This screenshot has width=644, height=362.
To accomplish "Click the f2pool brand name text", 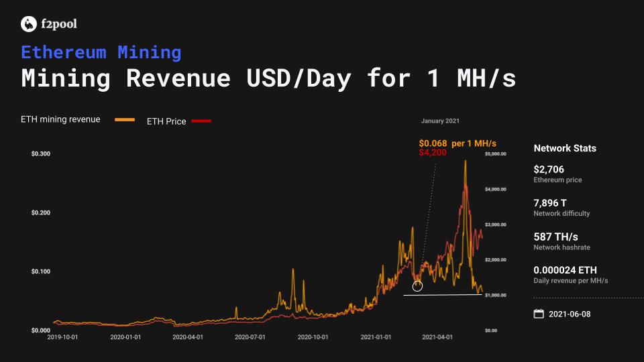I will [x=59, y=24].
